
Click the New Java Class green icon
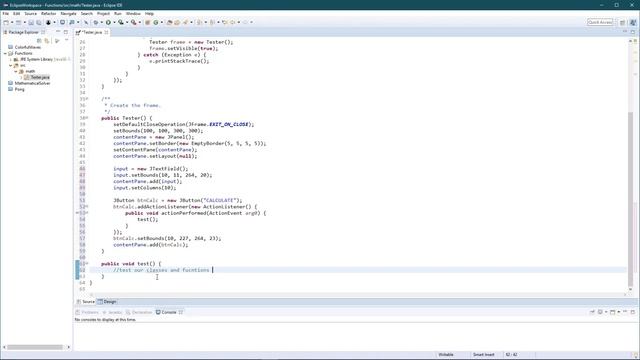click(x=156, y=22)
